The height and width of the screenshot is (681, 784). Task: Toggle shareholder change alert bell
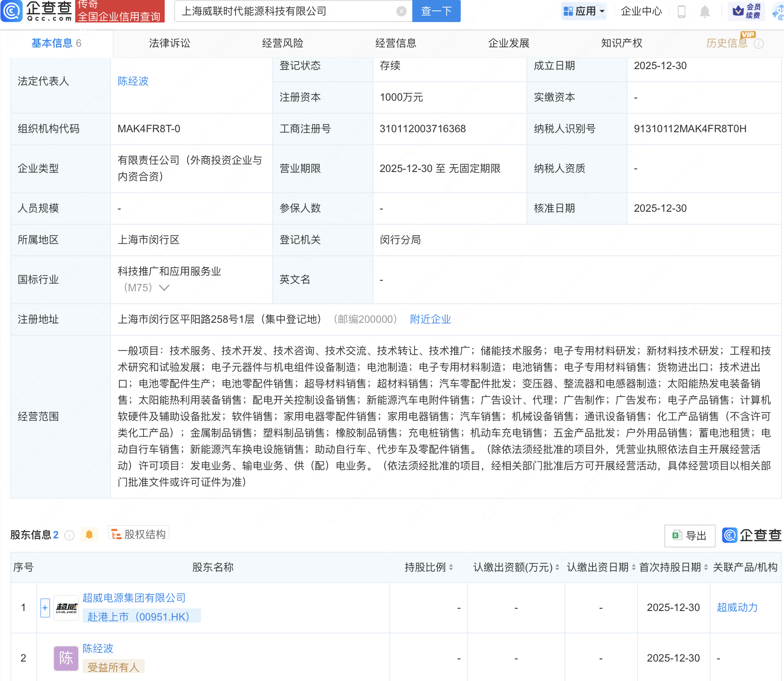coord(89,535)
